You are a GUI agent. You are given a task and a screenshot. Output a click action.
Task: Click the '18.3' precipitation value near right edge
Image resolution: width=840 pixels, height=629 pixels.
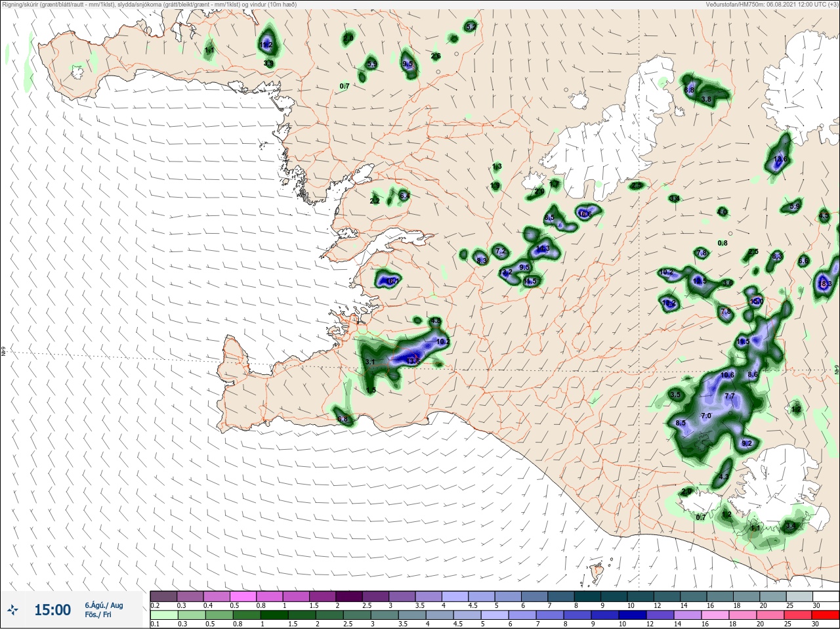click(x=826, y=284)
